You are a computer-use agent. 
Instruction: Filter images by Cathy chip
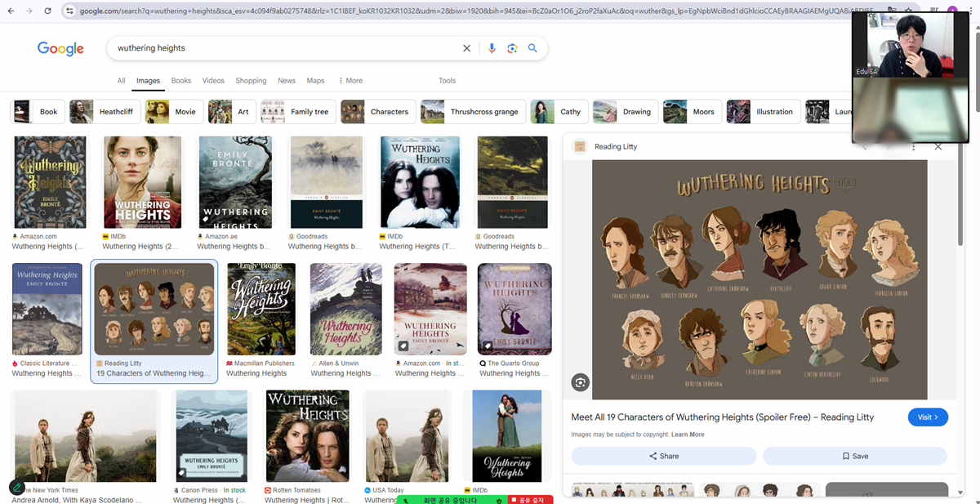559,112
